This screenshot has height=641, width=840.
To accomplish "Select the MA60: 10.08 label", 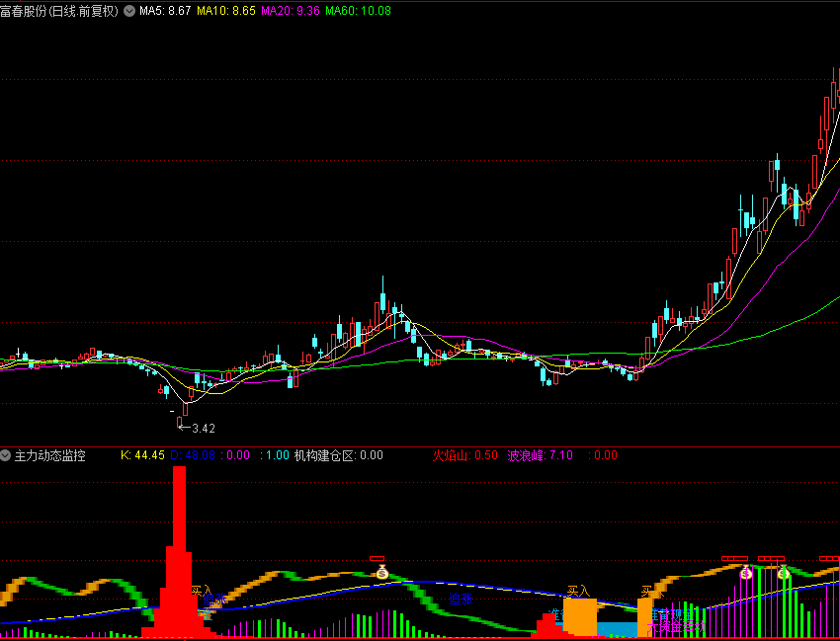I will (358, 11).
